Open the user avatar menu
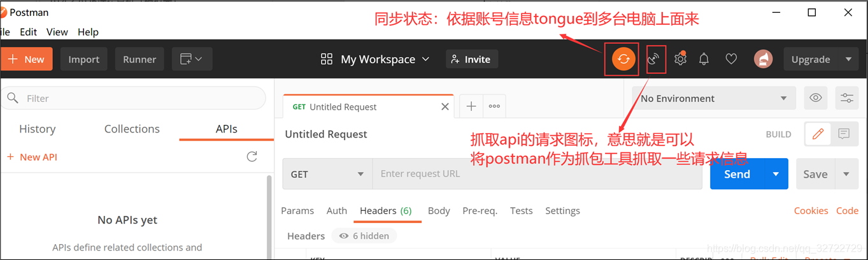 point(764,59)
